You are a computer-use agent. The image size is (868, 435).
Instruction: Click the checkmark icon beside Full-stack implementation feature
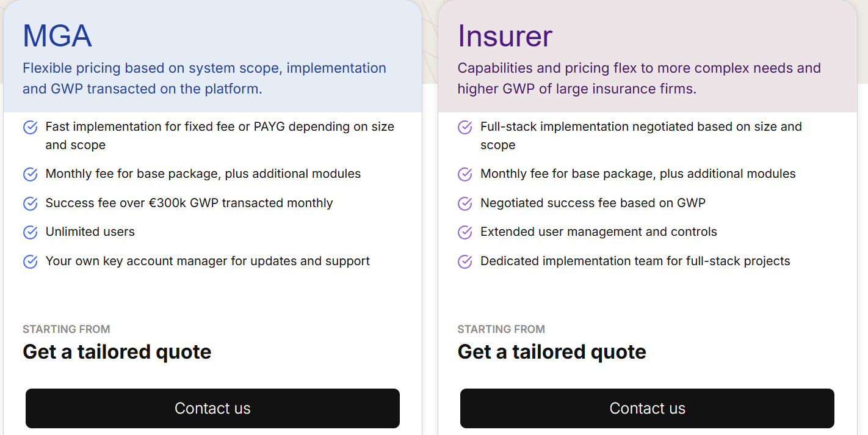pyautogui.click(x=465, y=127)
